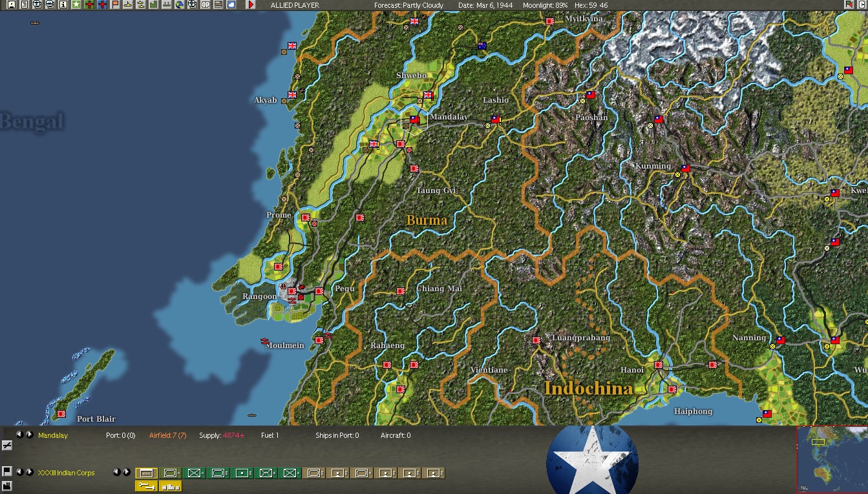
Task: Select the Chinese flag at Nanning
Action: click(x=781, y=340)
